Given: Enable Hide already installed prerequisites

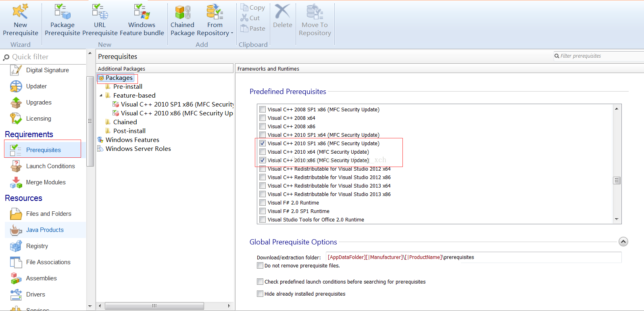Looking at the screenshot, I should (x=260, y=294).
